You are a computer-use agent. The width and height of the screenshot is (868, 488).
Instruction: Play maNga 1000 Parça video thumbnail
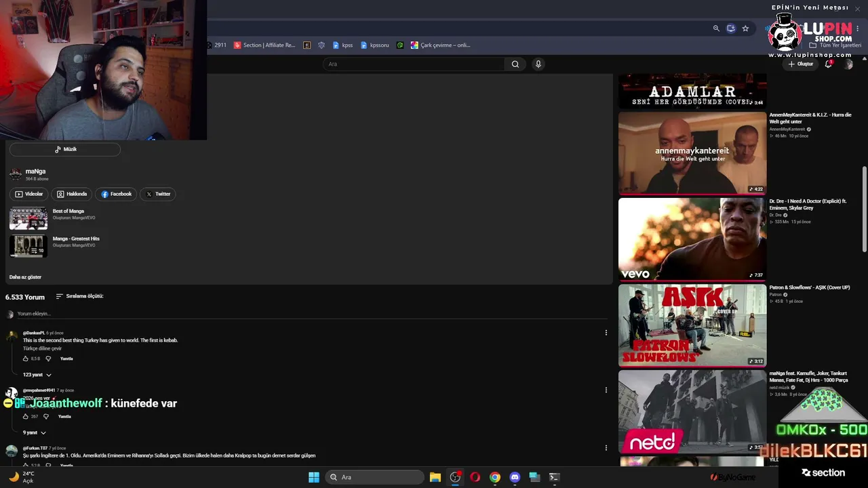[692, 411]
